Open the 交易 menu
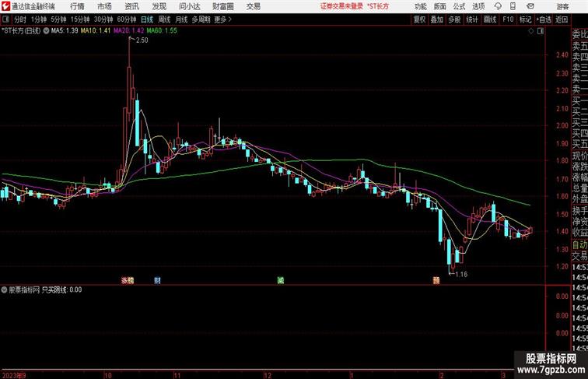 pyautogui.click(x=253, y=6)
